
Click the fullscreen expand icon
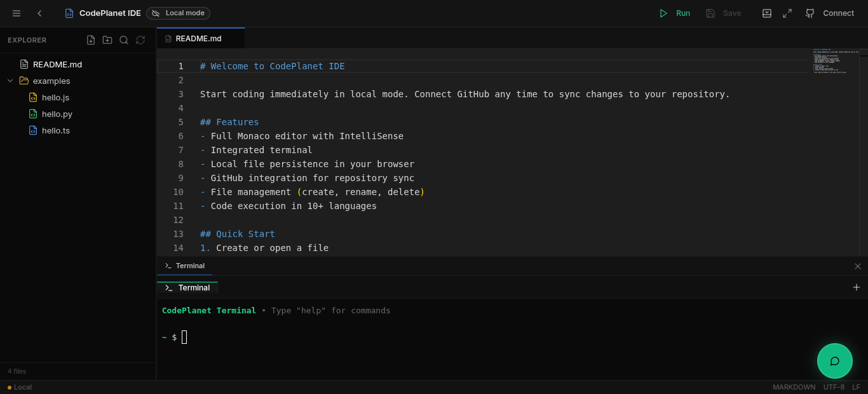[x=787, y=13]
